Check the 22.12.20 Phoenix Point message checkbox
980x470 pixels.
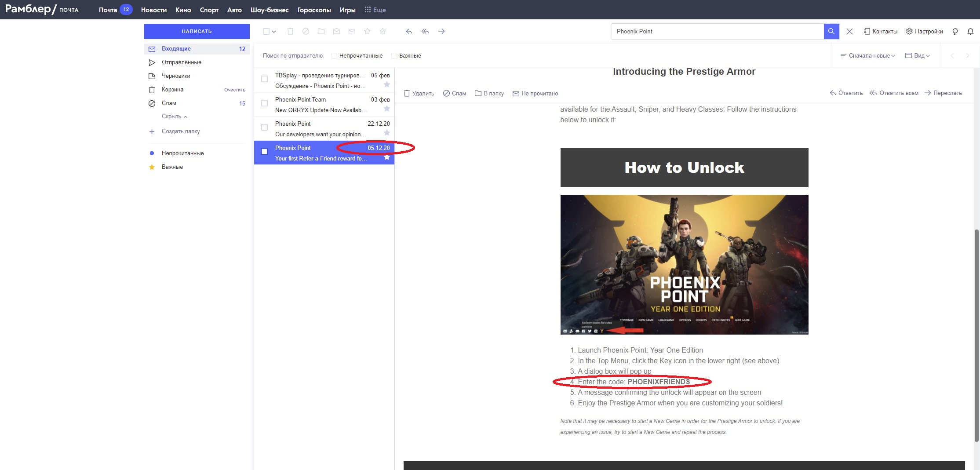(x=264, y=128)
